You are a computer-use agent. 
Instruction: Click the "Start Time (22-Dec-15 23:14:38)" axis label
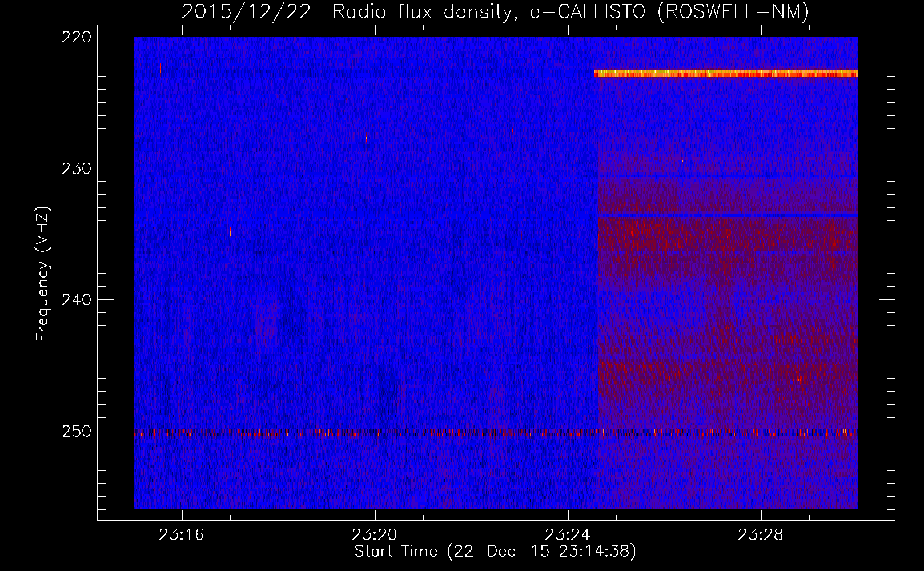pyautogui.click(x=495, y=552)
